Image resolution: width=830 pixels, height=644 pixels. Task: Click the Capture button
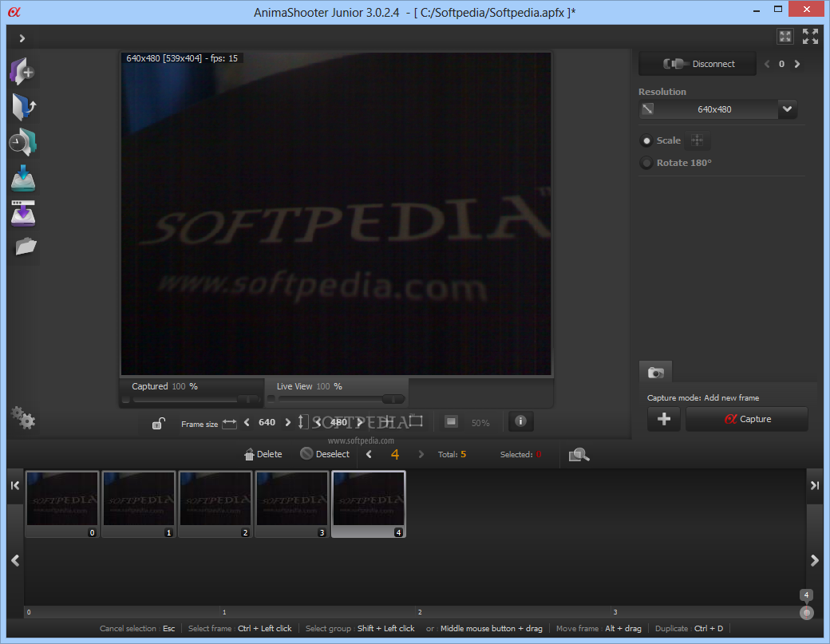[746, 419]
